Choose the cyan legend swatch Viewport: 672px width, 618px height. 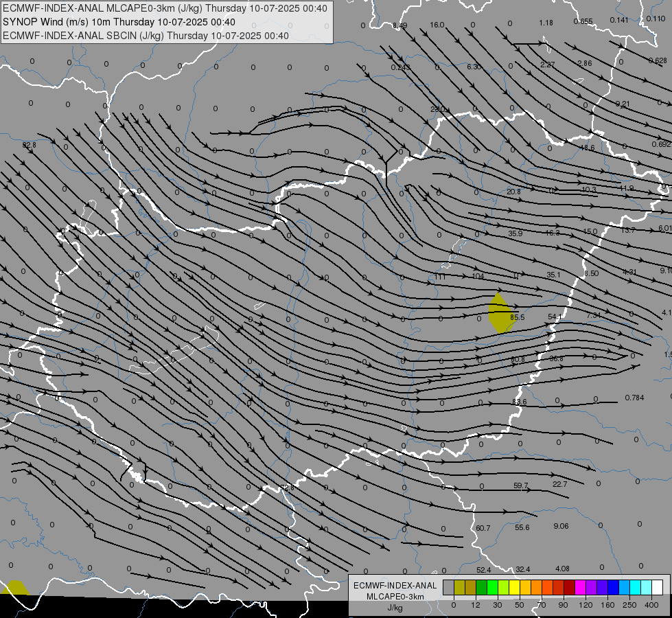click(x=635, y=587)
